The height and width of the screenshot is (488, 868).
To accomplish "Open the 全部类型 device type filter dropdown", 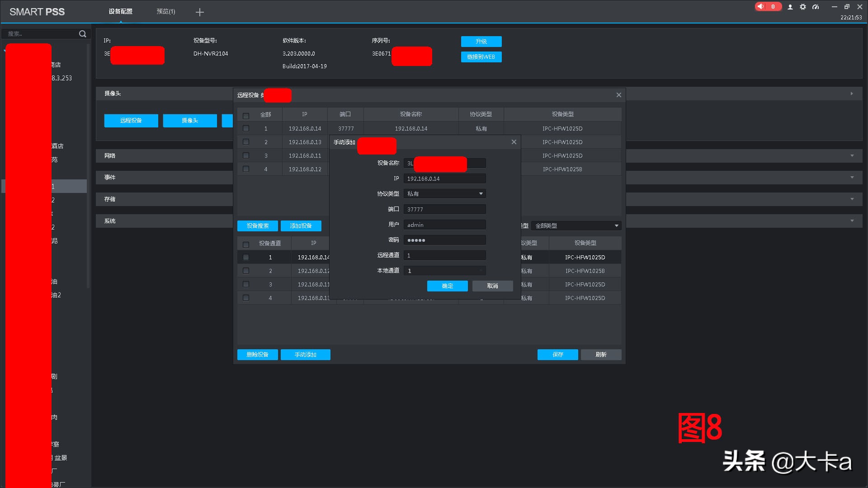I will coord(576,225).
